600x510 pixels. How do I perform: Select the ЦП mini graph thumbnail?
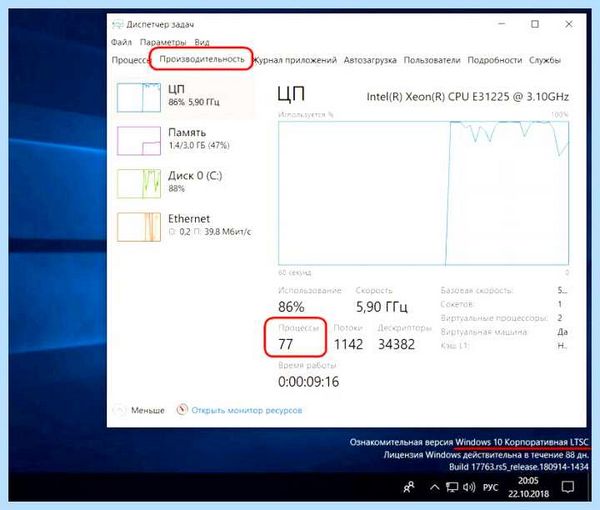[139, 98]
